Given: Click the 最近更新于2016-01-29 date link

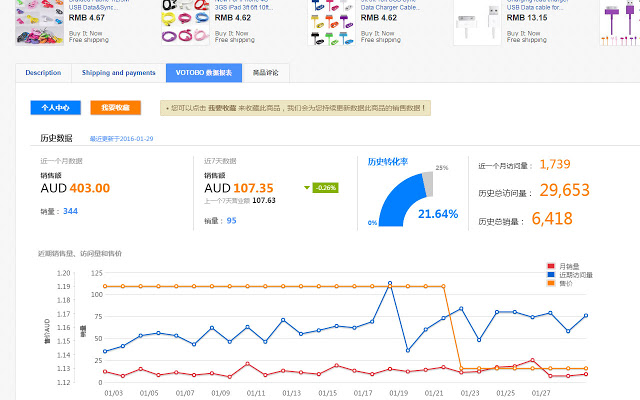Looking at the screenshot, I should (x=121, y=139).
